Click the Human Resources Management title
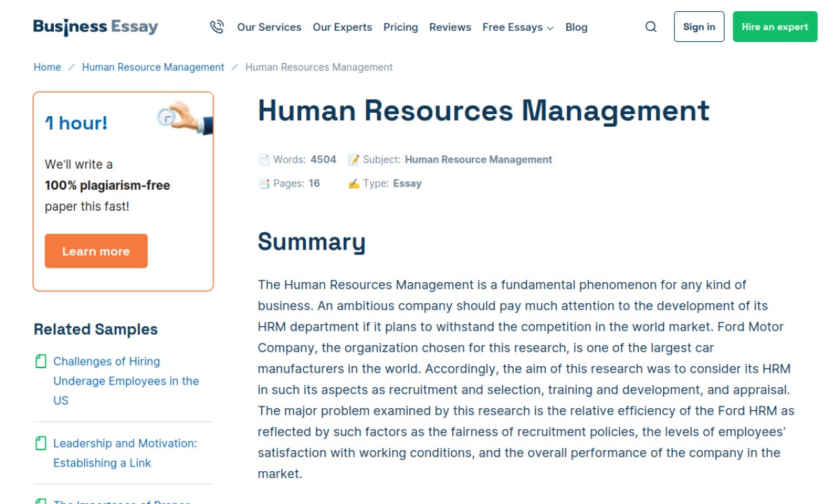 click(x=484, y=110)
